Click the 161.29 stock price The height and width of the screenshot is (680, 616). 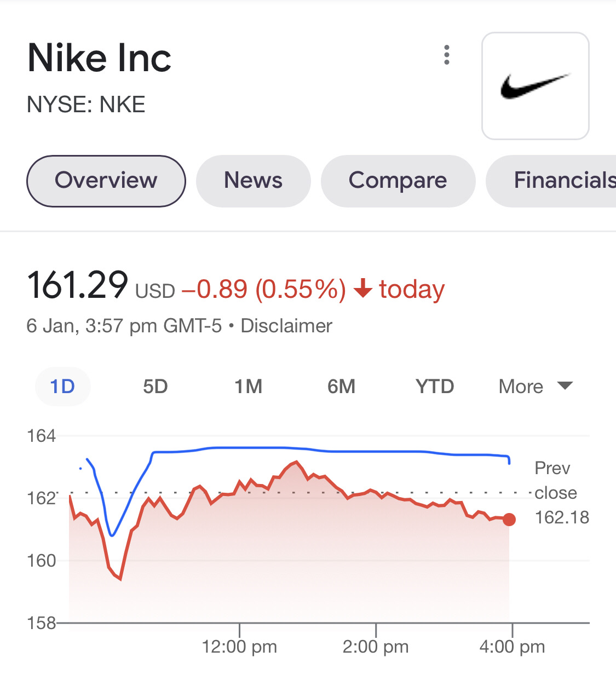click(x=77, y=285)
